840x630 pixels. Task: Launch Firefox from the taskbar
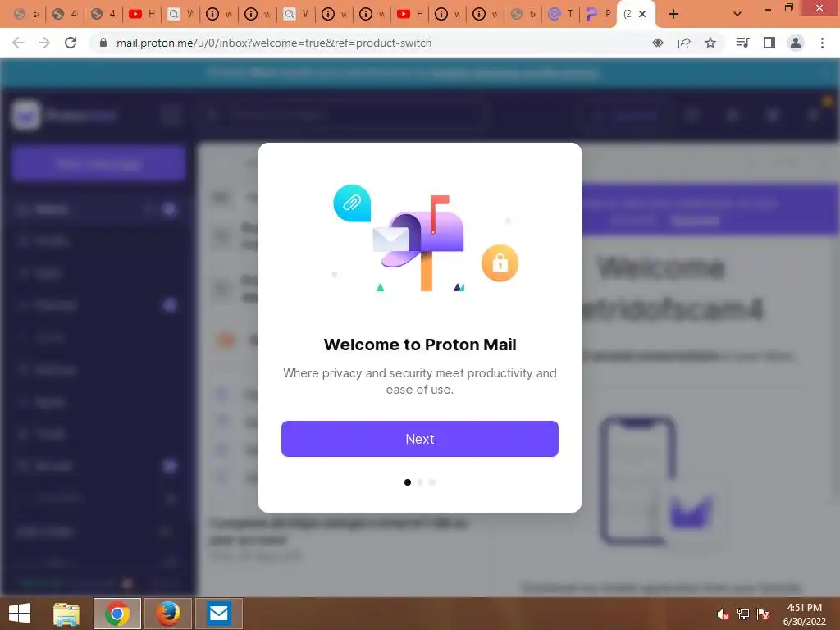[167, 614]
